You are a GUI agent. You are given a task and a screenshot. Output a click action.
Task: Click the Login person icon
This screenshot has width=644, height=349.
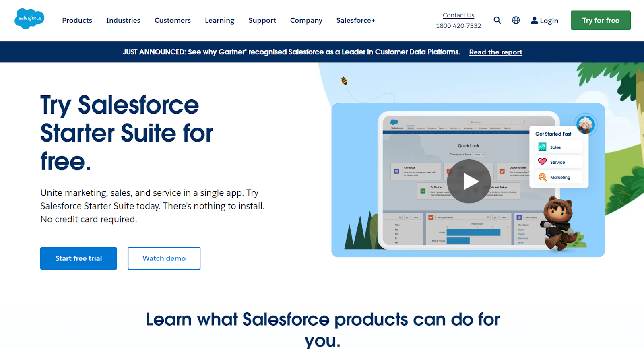point(534,20)
